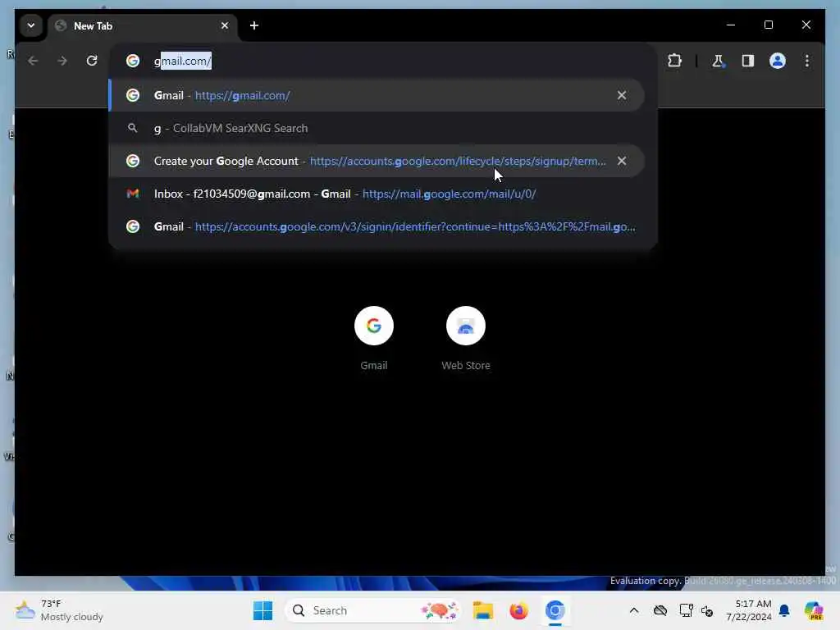Screen dimensions: 840x630
Task: Maximize the browser window
Action: point(768,25)
